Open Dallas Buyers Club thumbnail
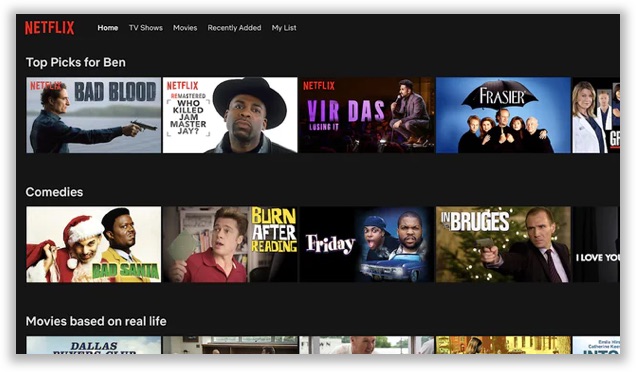The width and height of the screenshot is (636, 372). point(94,345)
